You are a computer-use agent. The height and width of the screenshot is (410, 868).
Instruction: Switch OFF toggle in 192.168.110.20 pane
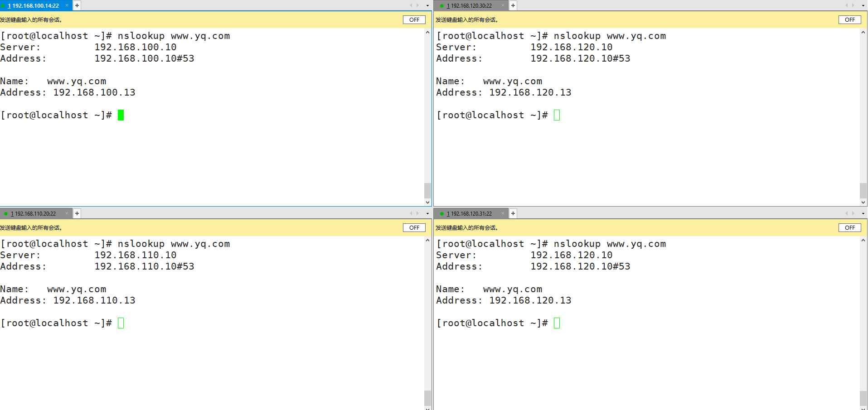[414, 227]
